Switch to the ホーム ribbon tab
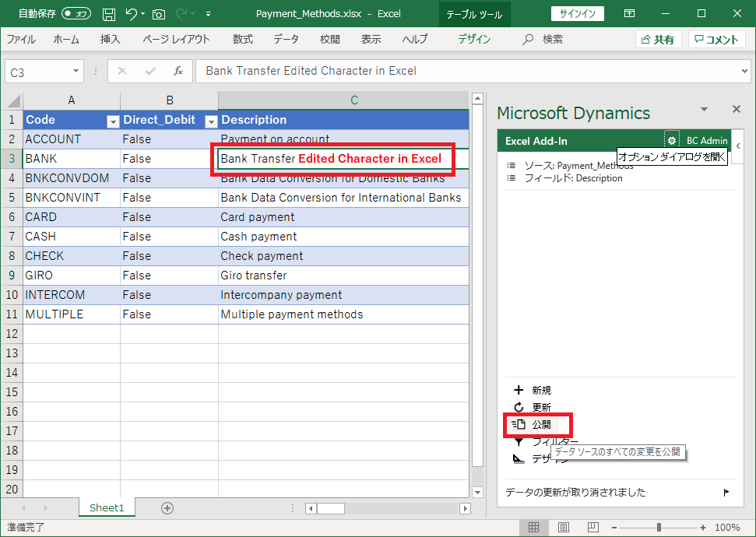This screenshot has height=537, width=756. pyautogui.click(x=66, y=39)
